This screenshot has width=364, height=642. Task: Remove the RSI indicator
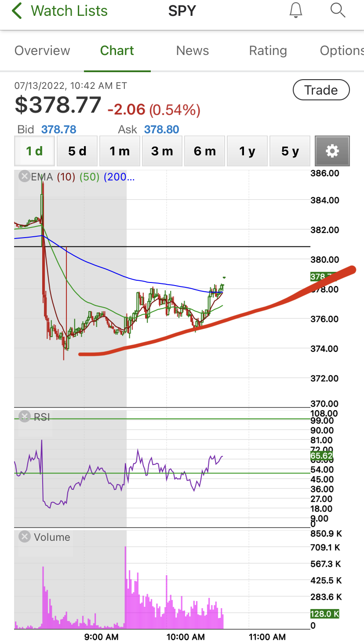(x=25, y=417)
